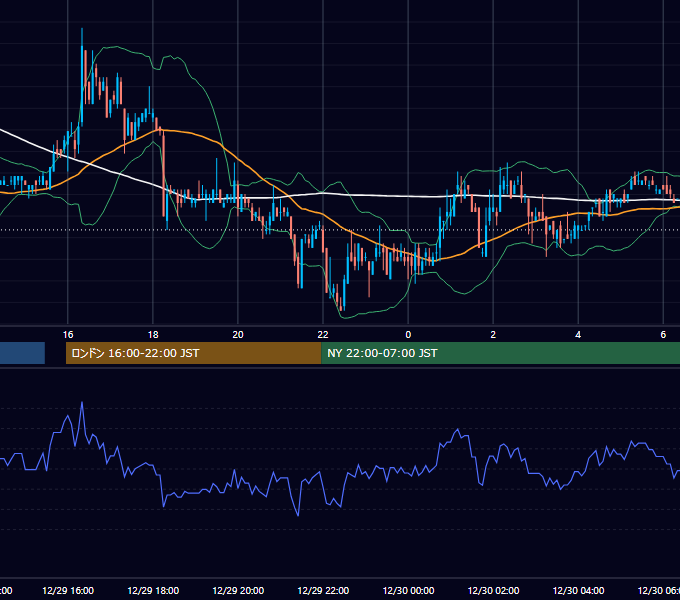
Task: Click the "12/29 20:00" time axis label
Action: [238, 590]
